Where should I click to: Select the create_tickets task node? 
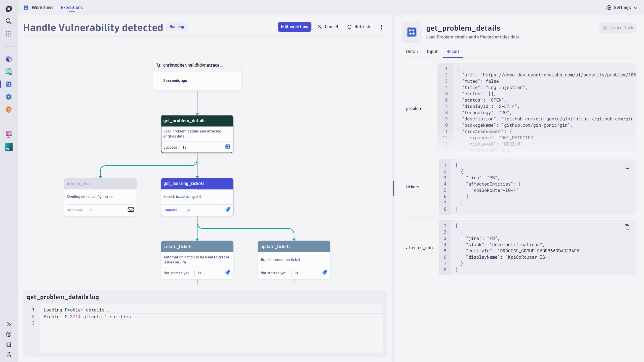(197, 260)
